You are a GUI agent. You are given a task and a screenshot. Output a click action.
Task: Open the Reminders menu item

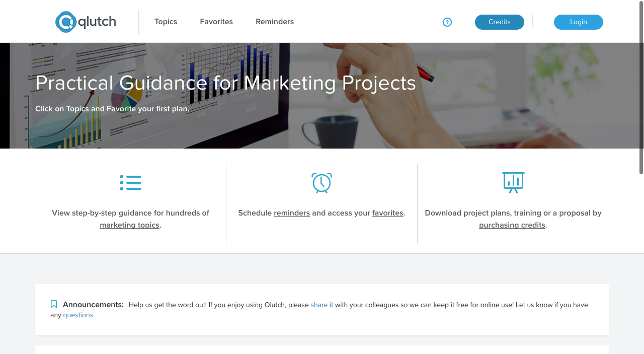[x=275, y=22]
